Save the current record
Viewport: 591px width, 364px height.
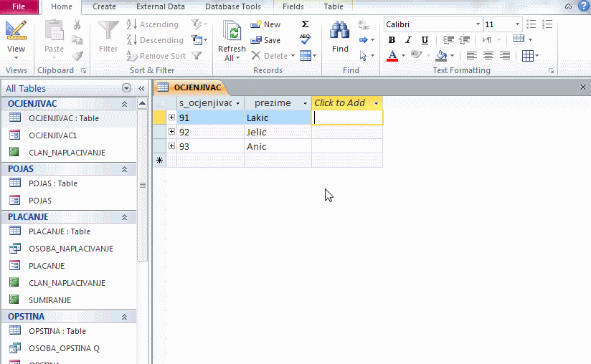point(265,40)
